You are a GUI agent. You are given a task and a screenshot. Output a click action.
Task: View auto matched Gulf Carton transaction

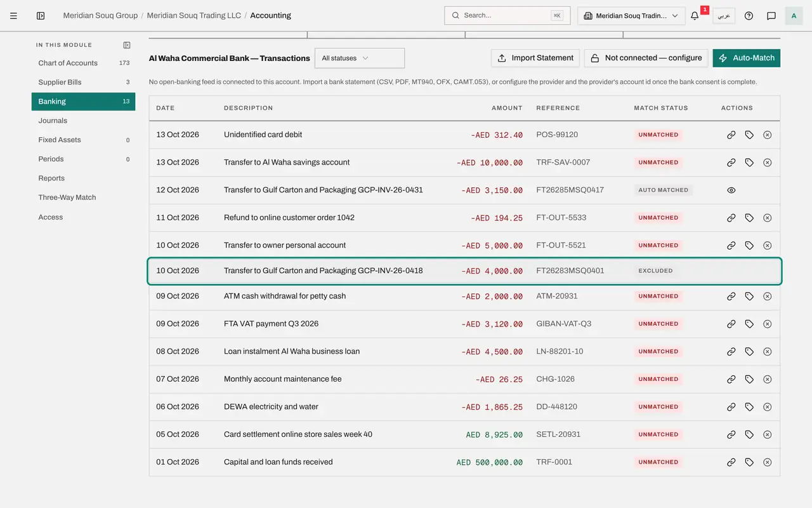pos(731,190)
